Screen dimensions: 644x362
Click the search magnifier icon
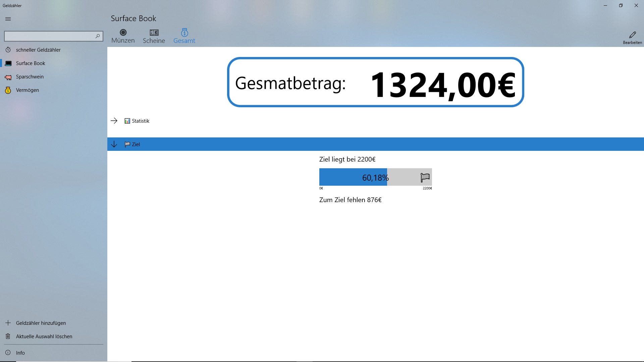coord(98,36)
